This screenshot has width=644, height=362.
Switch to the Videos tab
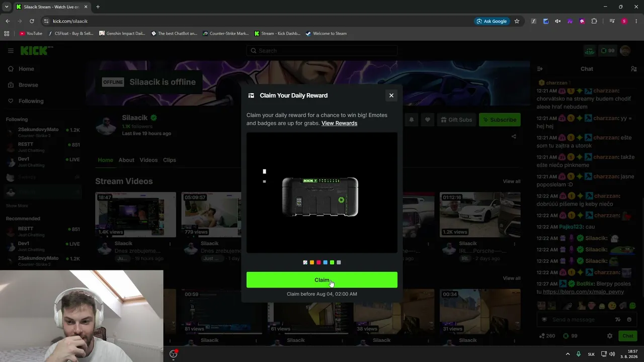[x=148, y=160]
